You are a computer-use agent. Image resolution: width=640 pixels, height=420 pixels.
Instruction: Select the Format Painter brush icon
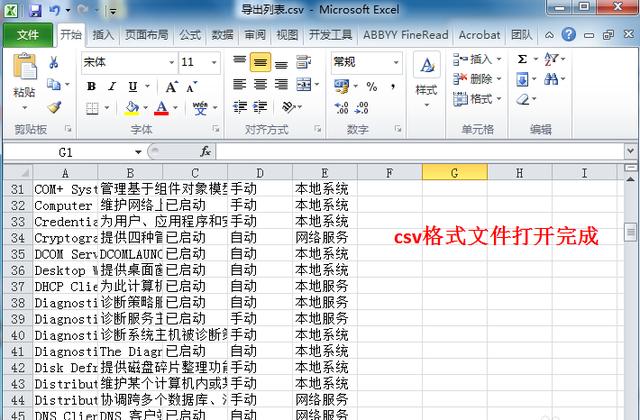(54, 107)
